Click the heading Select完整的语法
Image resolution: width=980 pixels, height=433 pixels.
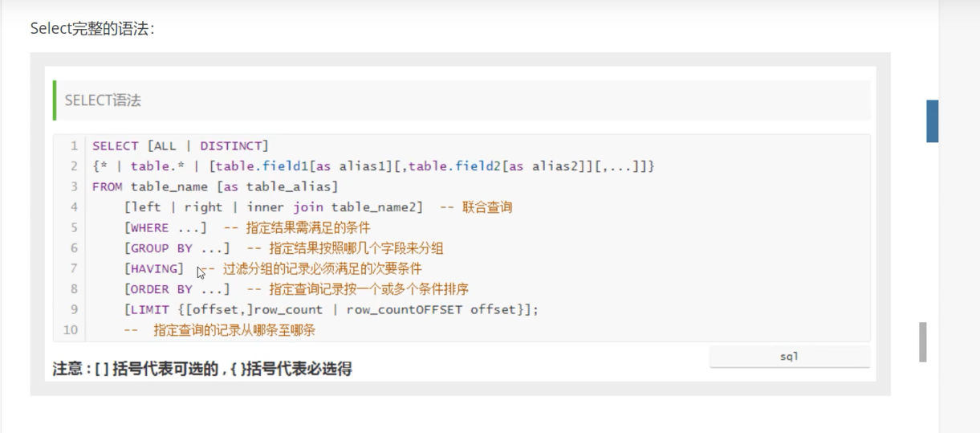(92, 29)
